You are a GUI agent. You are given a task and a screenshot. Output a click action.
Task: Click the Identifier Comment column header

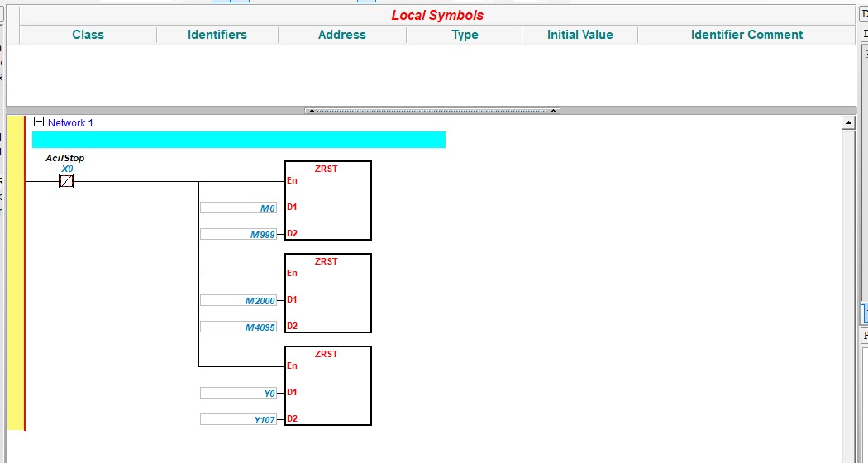point(746,35)
